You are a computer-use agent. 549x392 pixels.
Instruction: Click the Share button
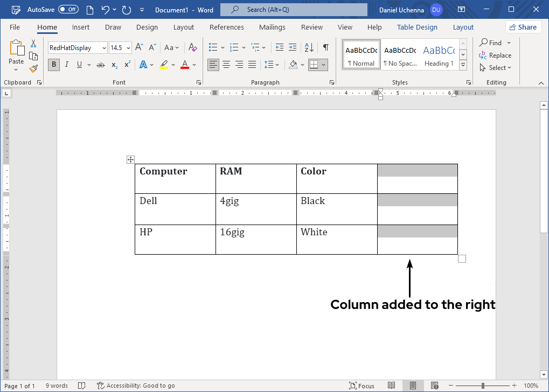(x=523, y=27)
